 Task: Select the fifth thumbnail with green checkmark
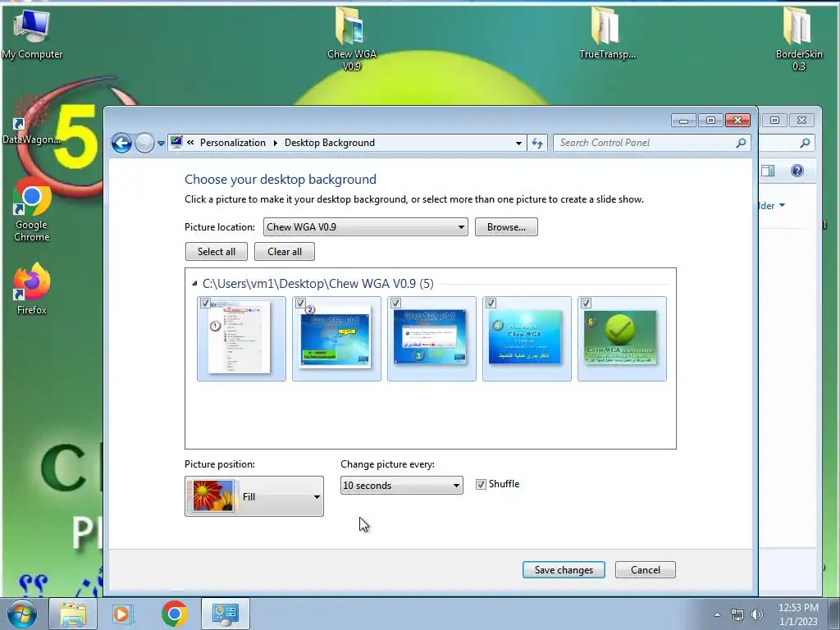tap(622, 339)
